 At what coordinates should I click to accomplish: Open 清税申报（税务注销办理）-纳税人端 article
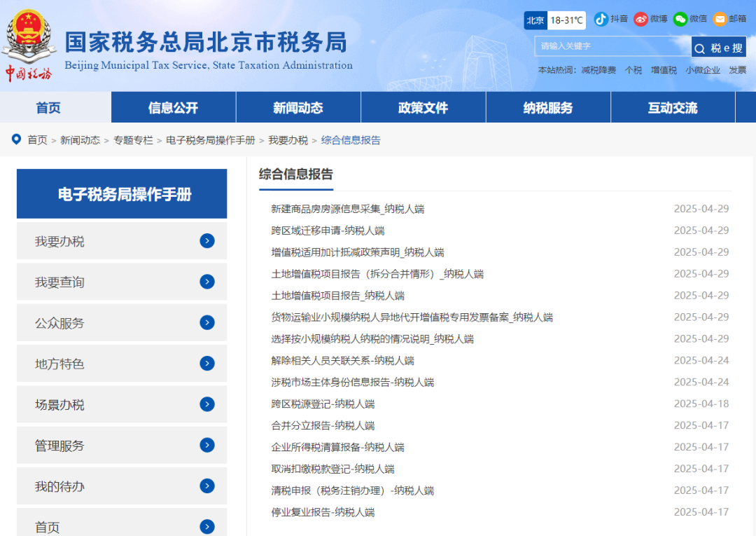(352, 490)
